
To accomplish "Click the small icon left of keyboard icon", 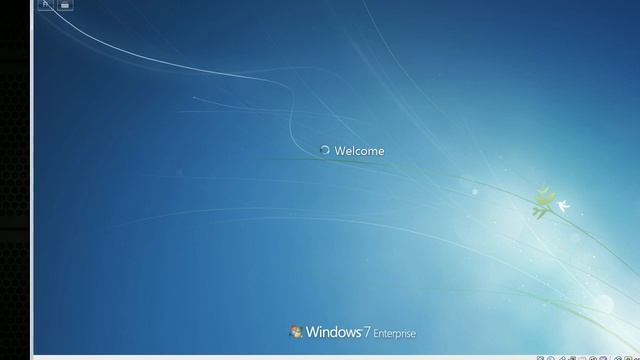I will pos(46,4).
